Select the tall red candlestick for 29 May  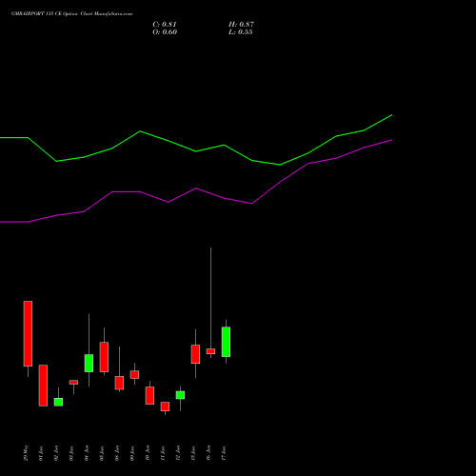point(28,333)
